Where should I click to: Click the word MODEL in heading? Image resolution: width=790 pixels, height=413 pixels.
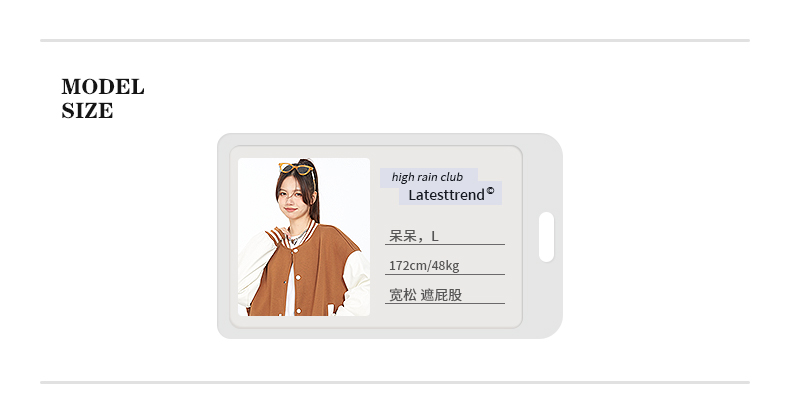coord(103,87)
